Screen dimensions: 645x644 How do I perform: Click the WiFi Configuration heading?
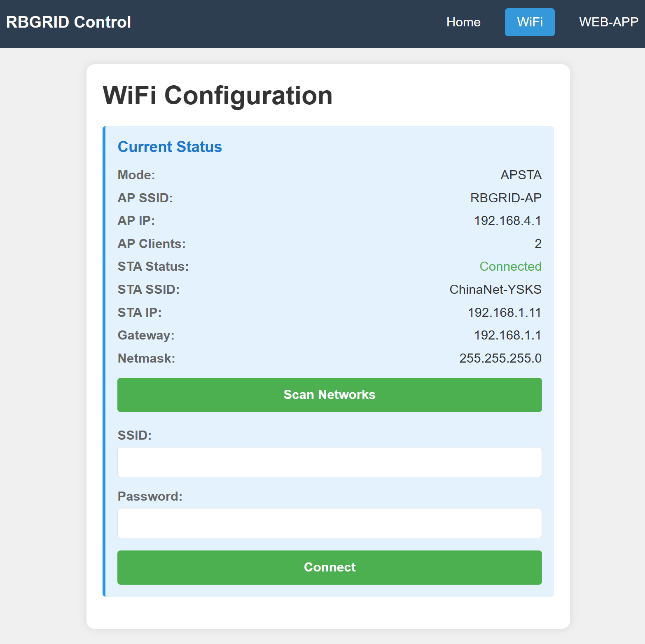217,96
